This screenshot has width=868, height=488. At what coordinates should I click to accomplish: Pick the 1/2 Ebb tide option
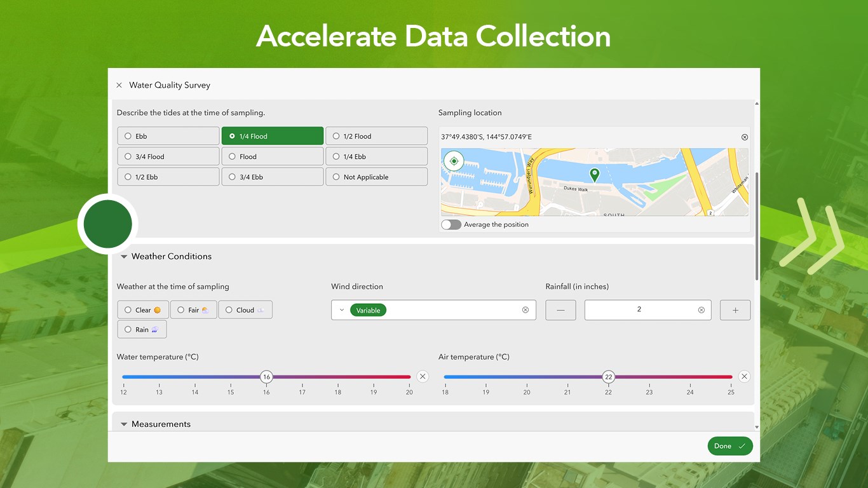168,177
